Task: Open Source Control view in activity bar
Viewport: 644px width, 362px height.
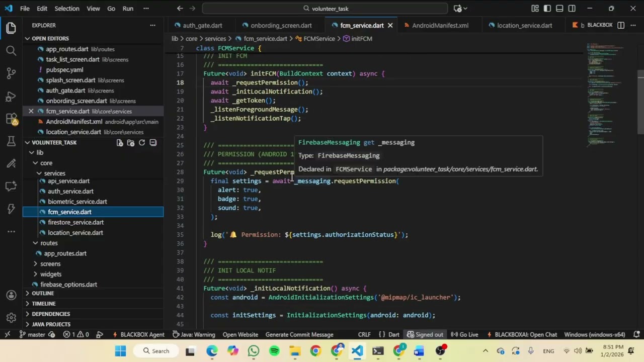Action: pyautogui.click(x=11, y=73)
